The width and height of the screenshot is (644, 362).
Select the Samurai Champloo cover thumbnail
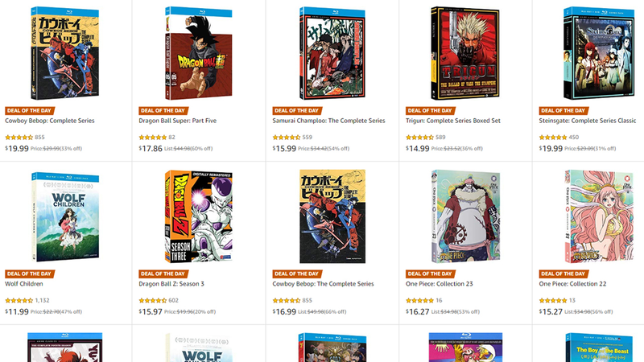click(332, 53)
